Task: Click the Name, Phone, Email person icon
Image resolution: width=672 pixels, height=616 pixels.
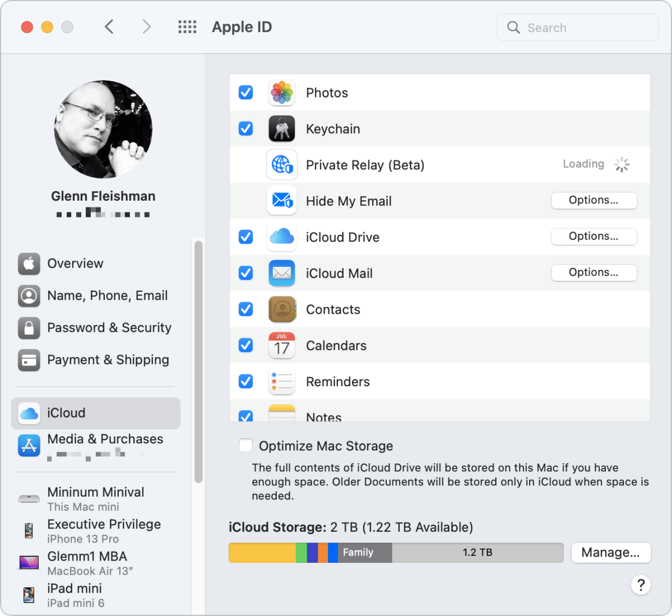Action: [29, 296]
